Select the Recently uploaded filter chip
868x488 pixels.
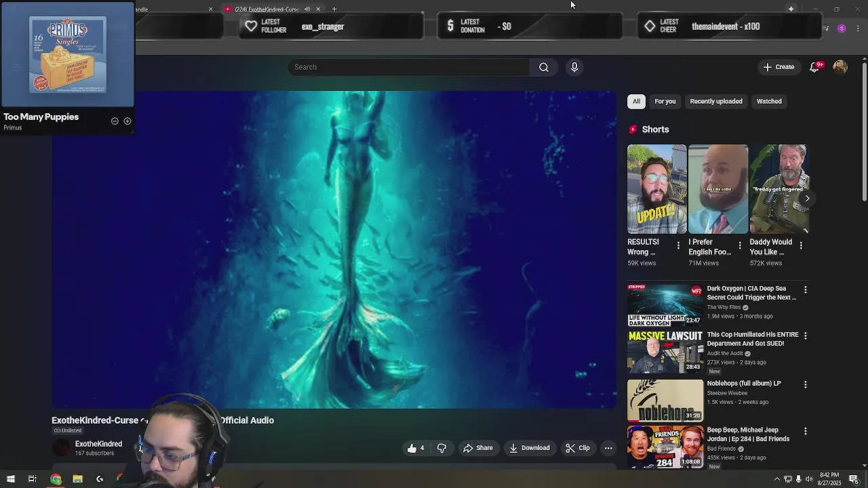[716, 102]
